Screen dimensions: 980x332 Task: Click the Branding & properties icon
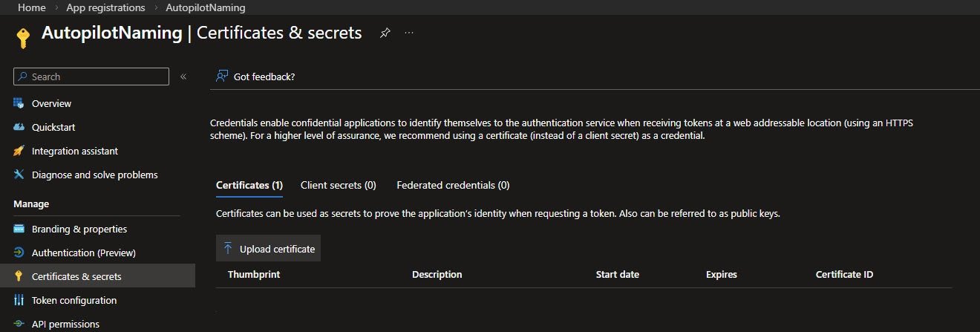[x=19, y=229]
